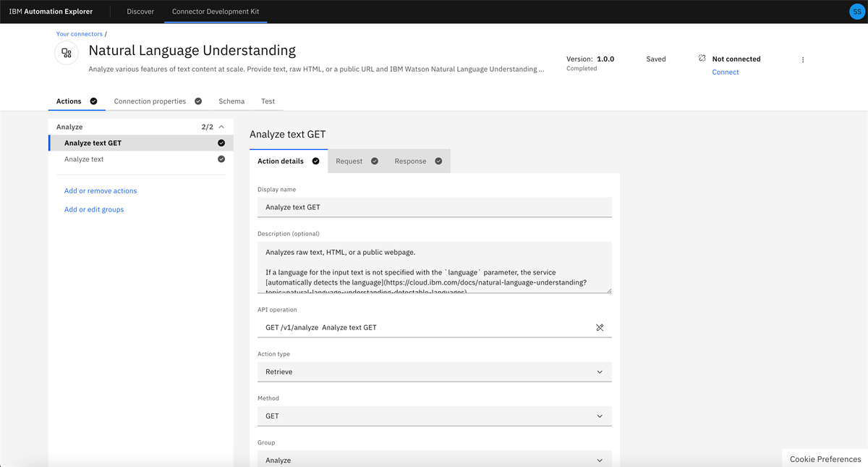
Task: Click the Natural Language Understanding title
Action: tap(192, 51)
